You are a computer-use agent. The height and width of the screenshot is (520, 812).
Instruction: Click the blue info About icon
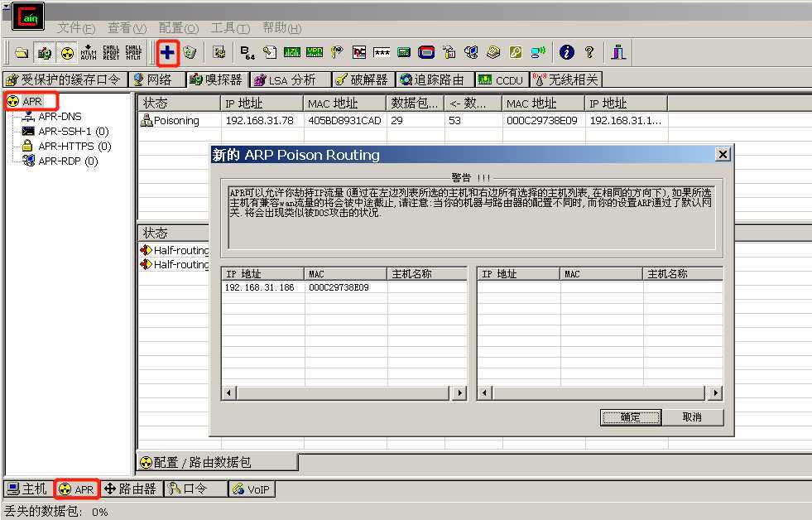pos(566,52)
